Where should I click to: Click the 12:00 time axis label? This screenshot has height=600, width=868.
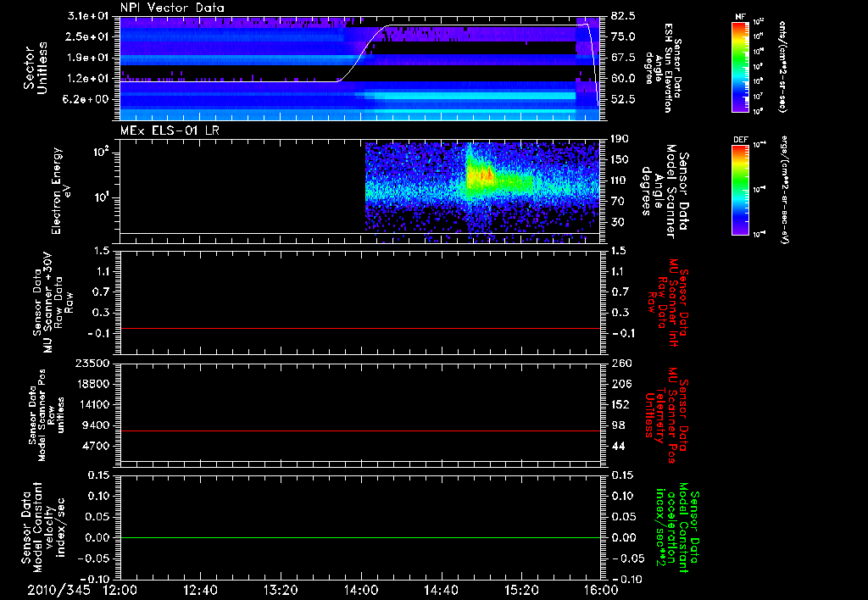click(120, 590)
